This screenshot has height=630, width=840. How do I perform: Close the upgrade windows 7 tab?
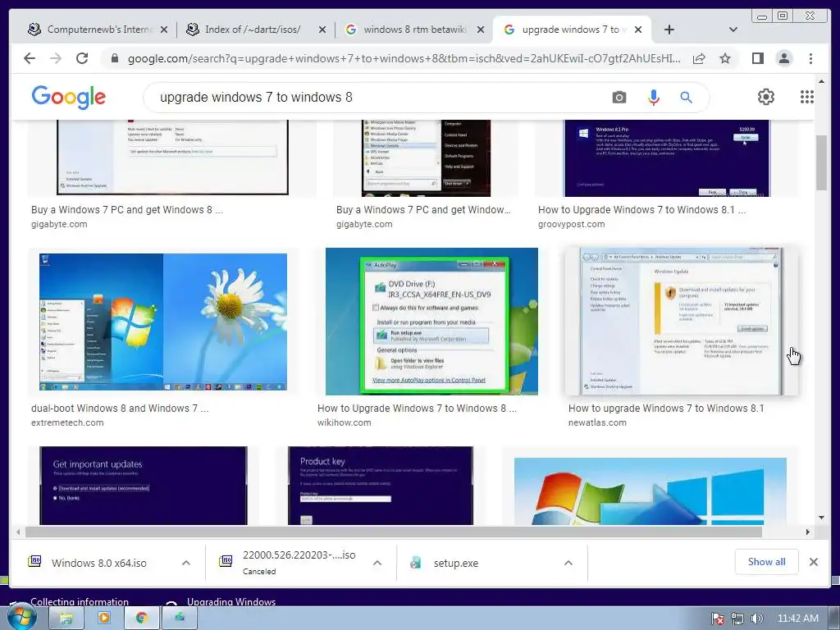tap(638, 30)
